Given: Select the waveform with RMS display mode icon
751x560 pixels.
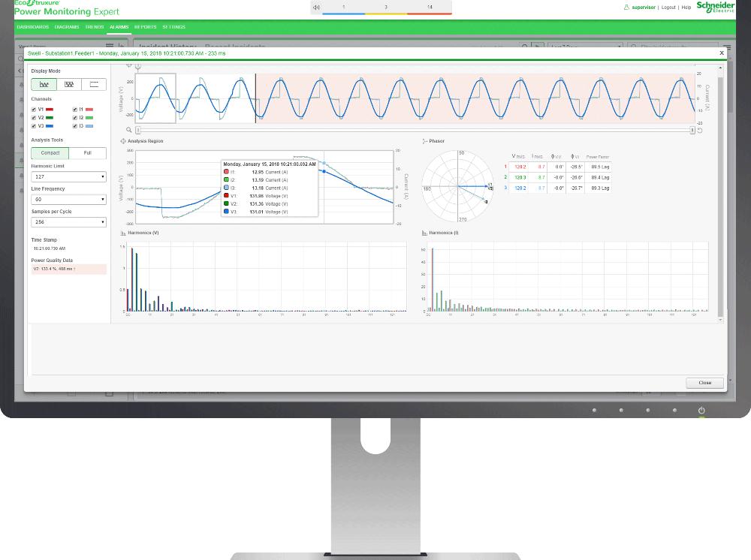Looking at the screenshot, I should (x=69, y=84).
